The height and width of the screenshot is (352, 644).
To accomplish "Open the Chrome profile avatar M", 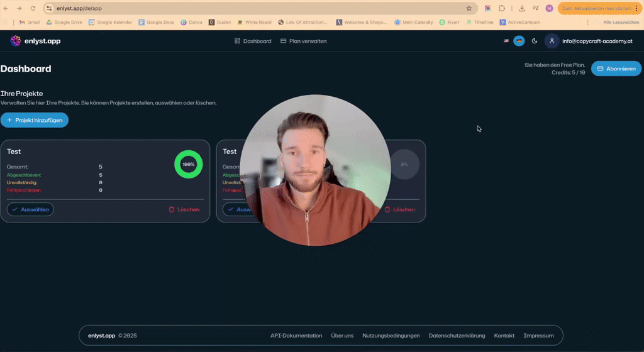I will [549, 8].
